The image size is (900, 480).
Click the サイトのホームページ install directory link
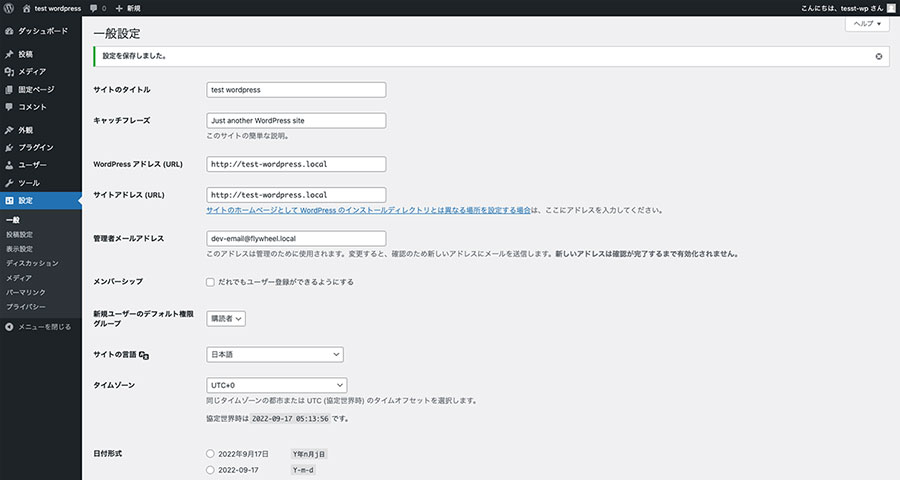click(368, 211)
